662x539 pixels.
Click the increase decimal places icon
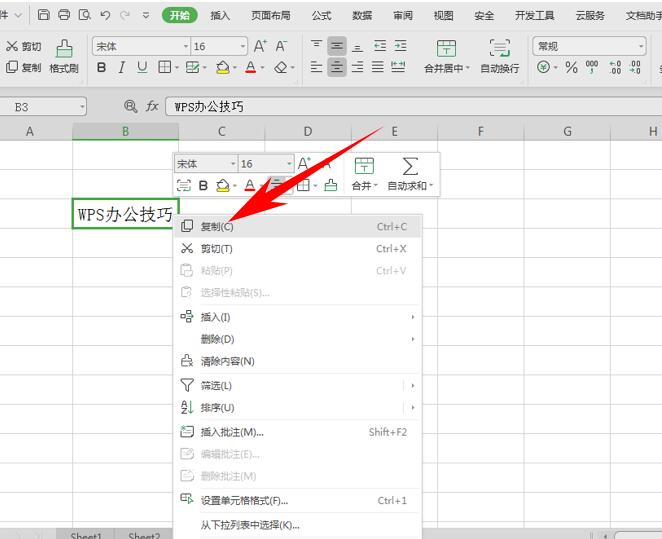pos(615,67)
